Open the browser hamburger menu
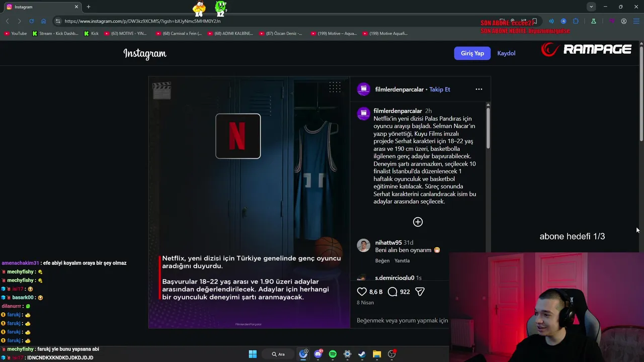The image size is (644, 362). [x=636, y=21]
